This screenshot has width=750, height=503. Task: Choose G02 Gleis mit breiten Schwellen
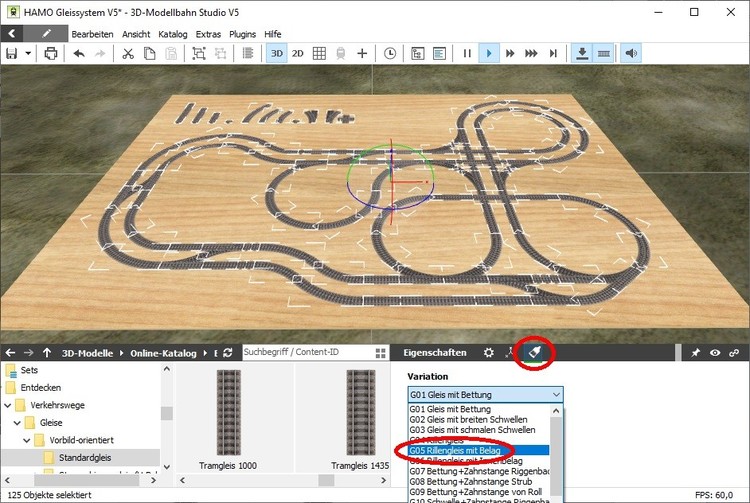coord(468,419)
